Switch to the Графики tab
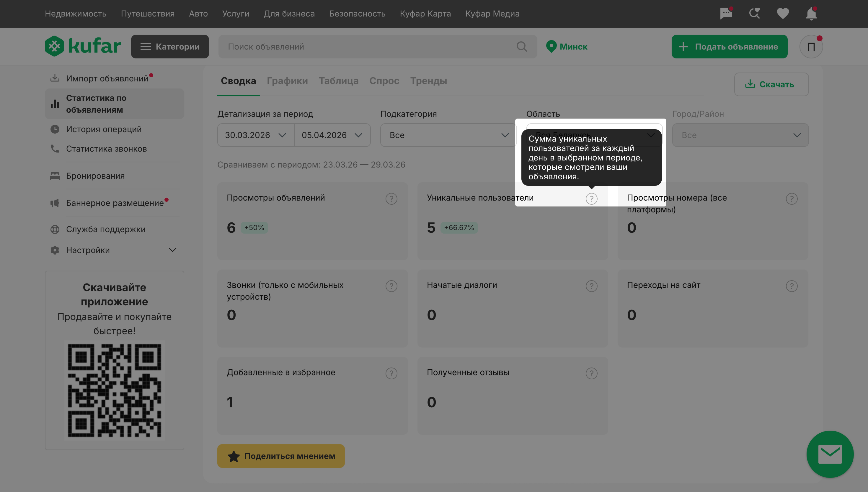The height and width of the screenshot is (492, 868). coord(287,81)
